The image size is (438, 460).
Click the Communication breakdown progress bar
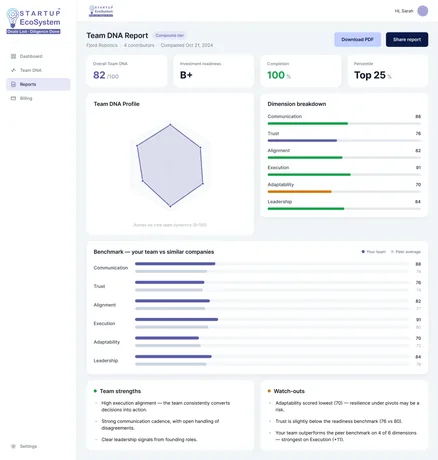pyautogui.click(x=344, y=124)
